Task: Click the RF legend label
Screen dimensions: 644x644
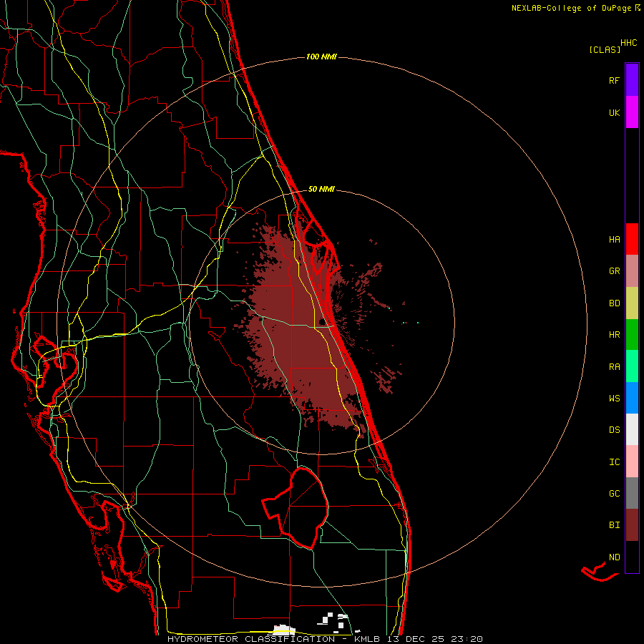Action: (x=614, y=80)
